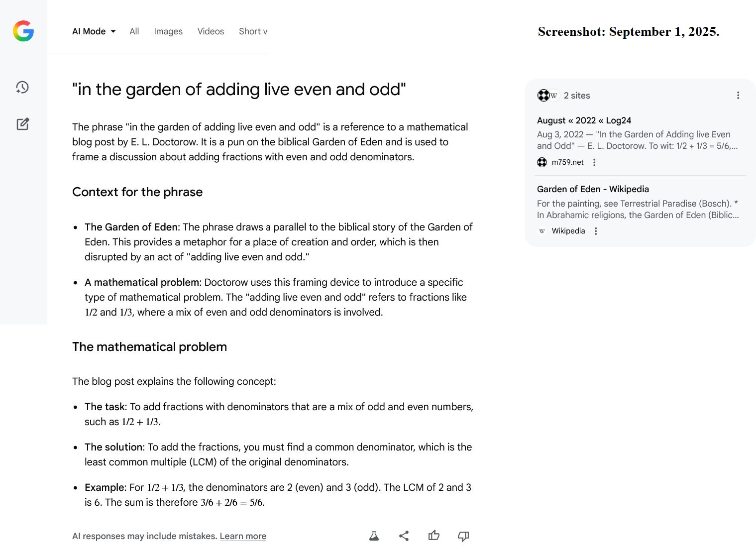
Task: Give the response a thumbs down
Action: [x=463, y=536]
